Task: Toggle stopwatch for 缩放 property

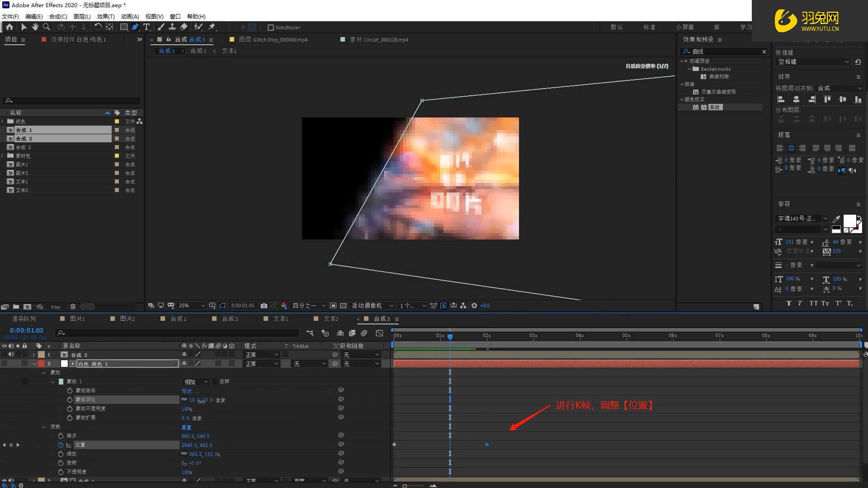Action: pyautogui.click(x=61, y=454)
